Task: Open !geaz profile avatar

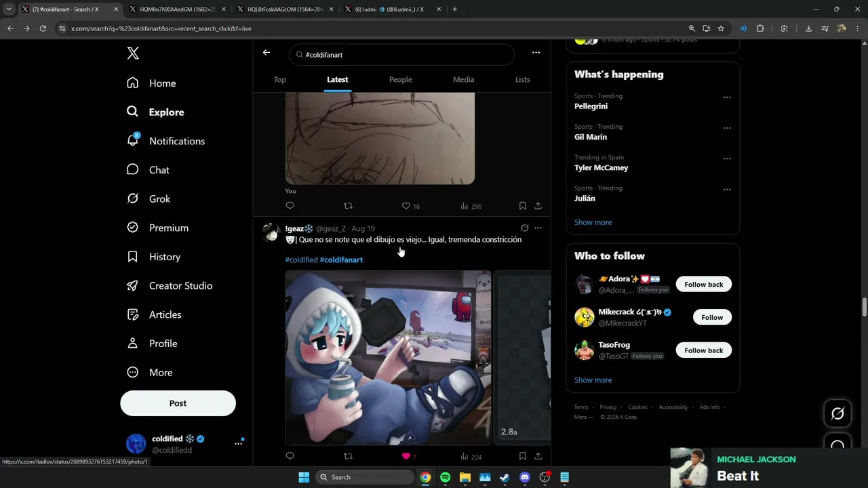Action: [271, 232]
